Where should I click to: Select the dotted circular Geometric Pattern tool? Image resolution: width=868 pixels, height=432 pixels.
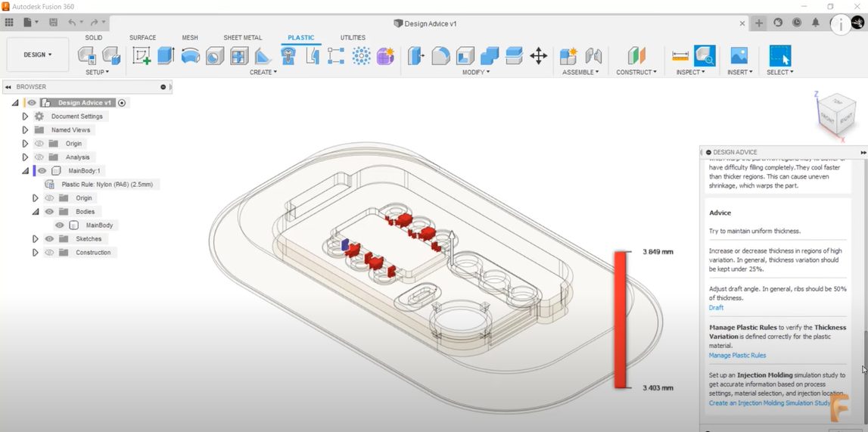[361, 55]
